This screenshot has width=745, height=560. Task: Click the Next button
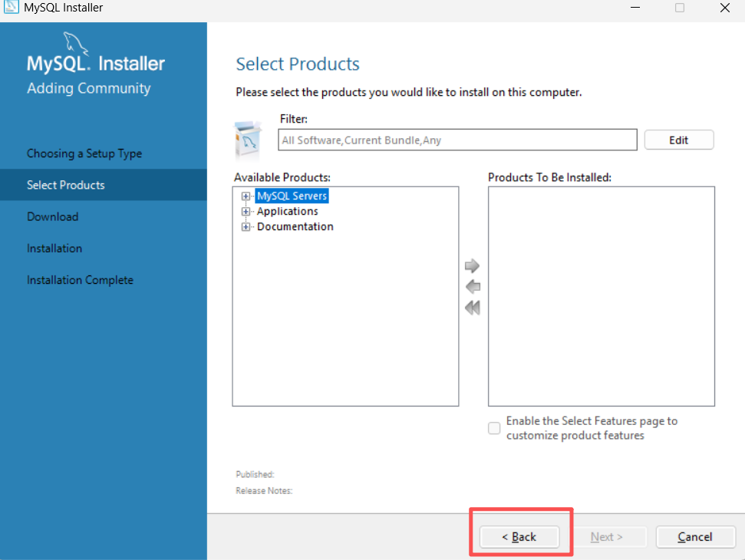(607, 537)
